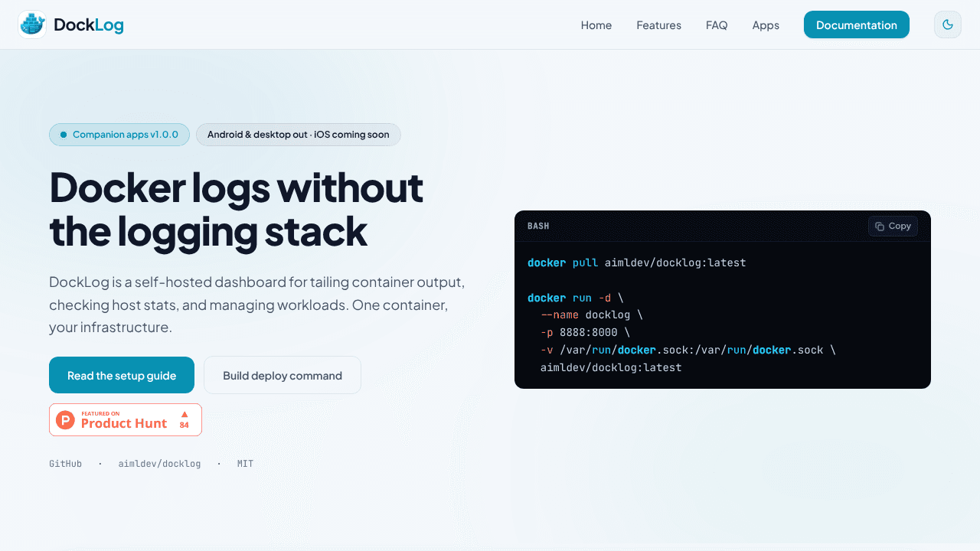Open the Companion apps v1.0.0 badge

pyautogui.click(x=119, y=135)
